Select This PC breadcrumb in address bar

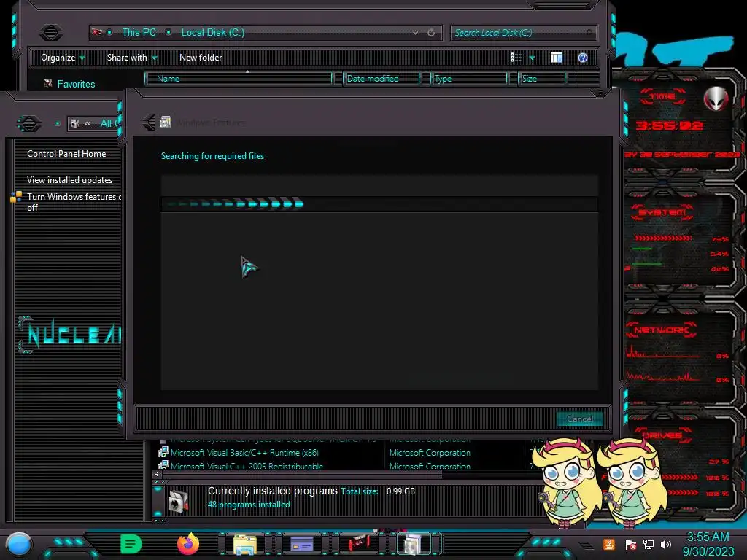139,32
